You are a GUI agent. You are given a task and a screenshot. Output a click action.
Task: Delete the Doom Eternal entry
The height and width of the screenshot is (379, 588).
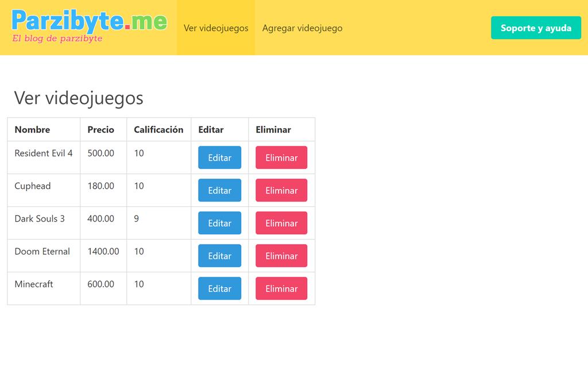281,256
